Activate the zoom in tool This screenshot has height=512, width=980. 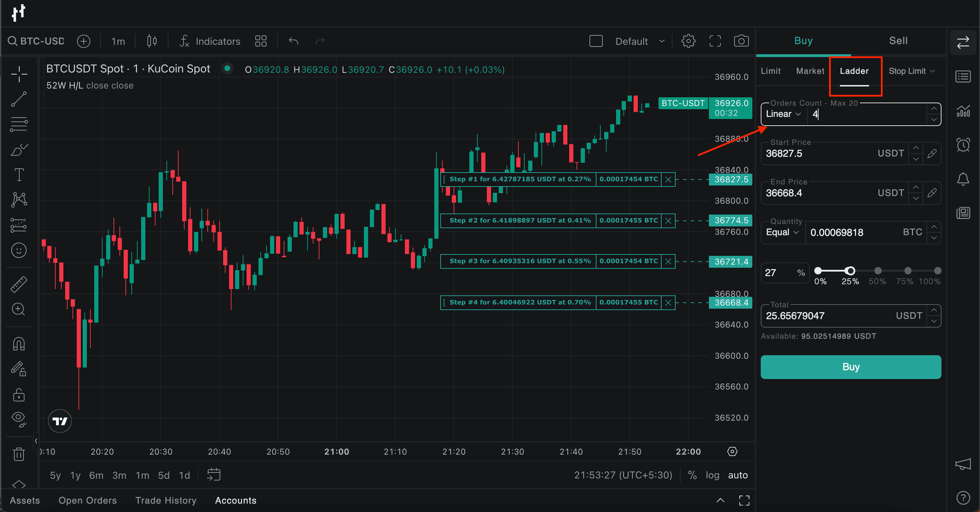[x=19, y=309]
